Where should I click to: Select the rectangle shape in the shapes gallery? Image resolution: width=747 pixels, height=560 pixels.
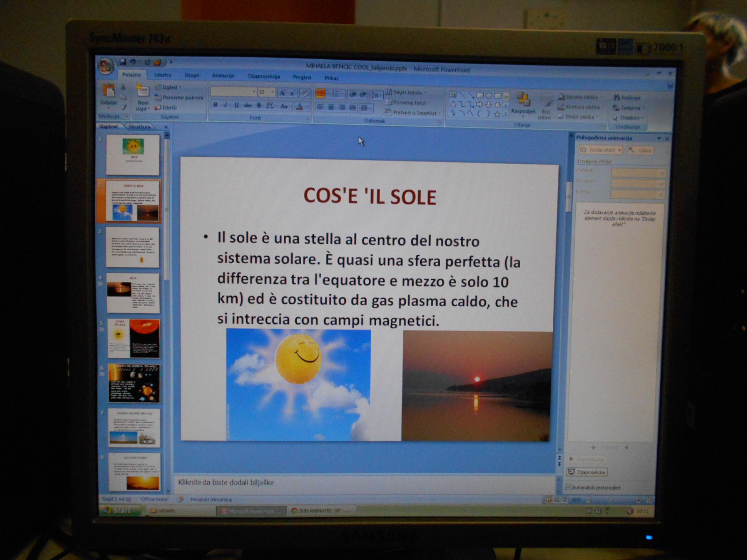(480, 95)
